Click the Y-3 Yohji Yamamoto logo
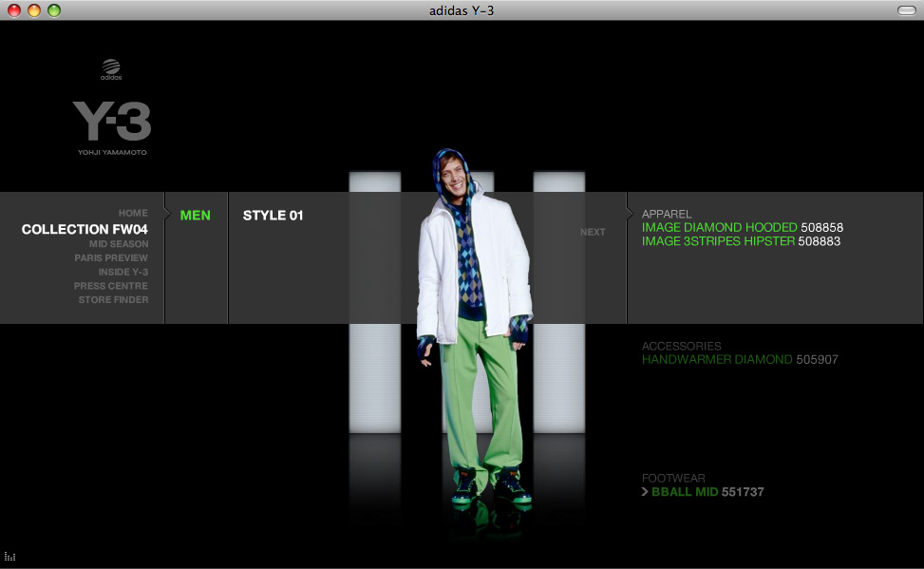 point(112,128)
